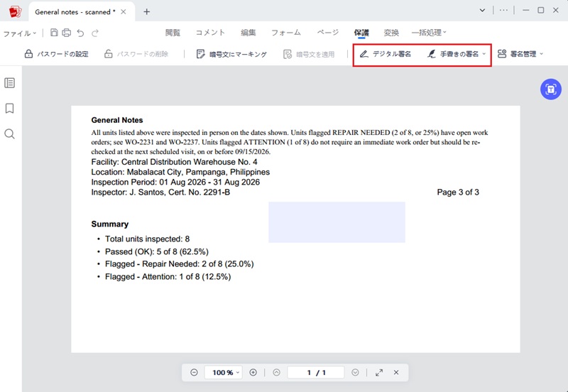Switch to the 閲覧 tab

[x=173, y=33]
